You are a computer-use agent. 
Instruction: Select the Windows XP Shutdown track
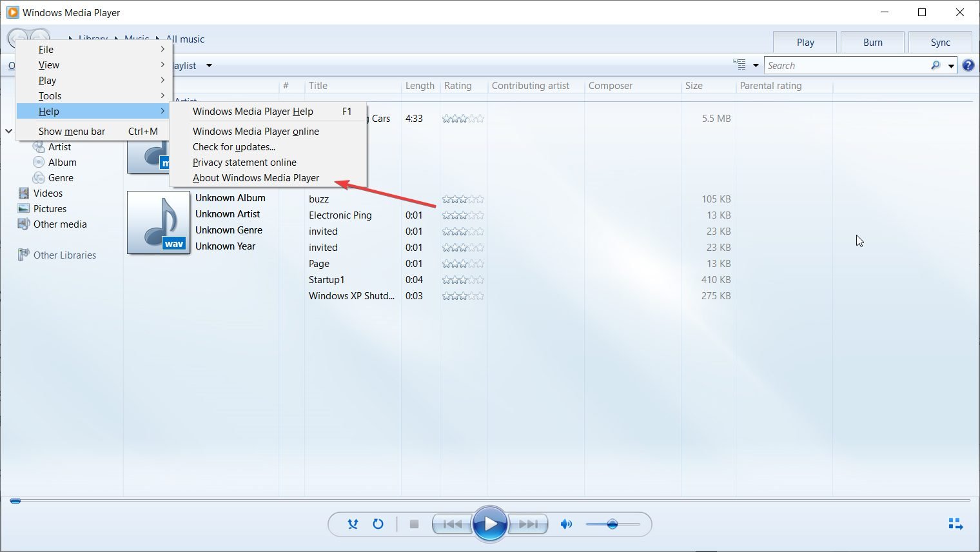[351, 296]
